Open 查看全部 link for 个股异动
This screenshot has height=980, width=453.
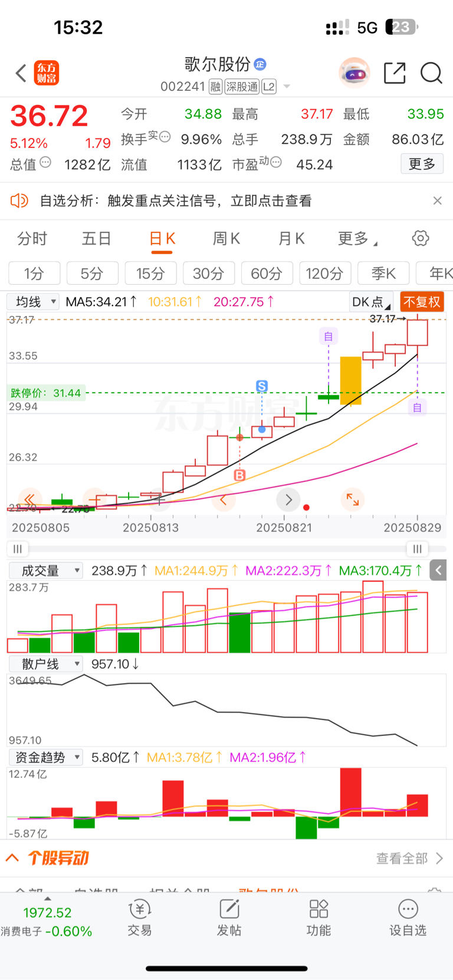coord(409,858)
